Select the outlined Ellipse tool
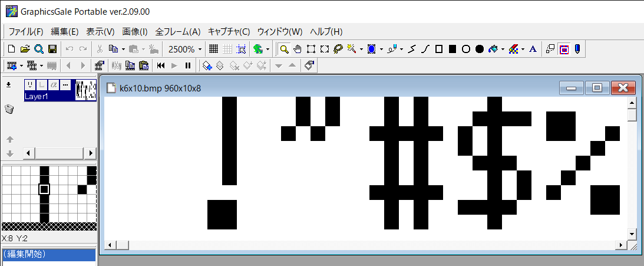This screenshot has width=644, height=266. (x=465, y=50)
